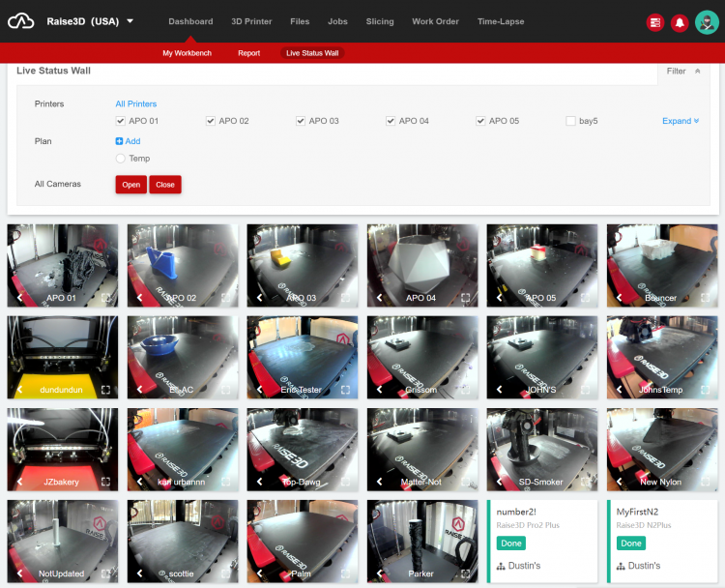Fullscreen the APO 04 camera
Image resolution: width=725 pixels, height=588 pixels.
(x=465, y=298)
